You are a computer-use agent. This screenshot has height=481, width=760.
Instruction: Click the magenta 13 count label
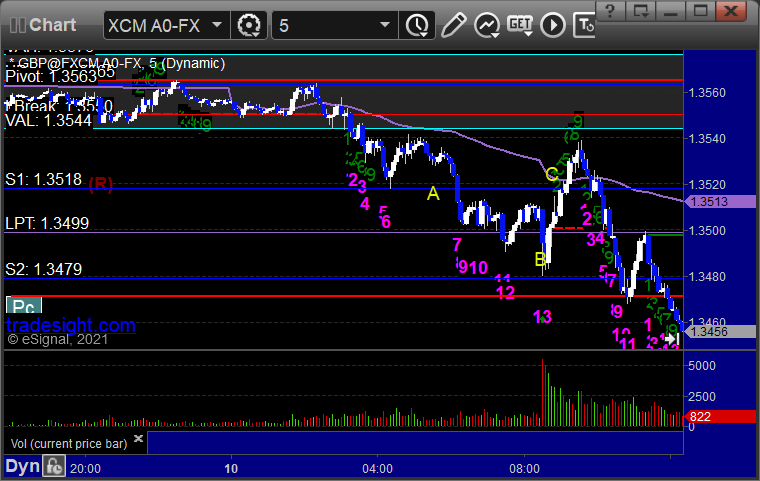[x=542, y=317]
